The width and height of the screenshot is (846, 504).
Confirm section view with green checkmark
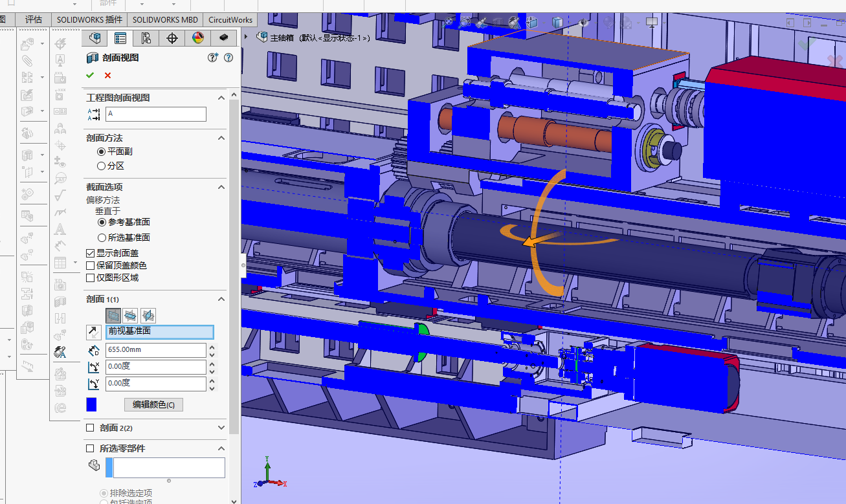90,75
